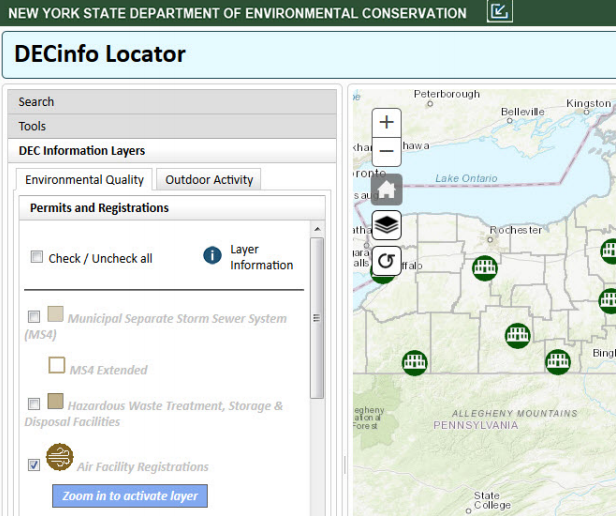Screen dimensions: 616x516
Task: Enable the Municipal Separate Storm Sewer System checkbox
Action: [x=34, y=316]
